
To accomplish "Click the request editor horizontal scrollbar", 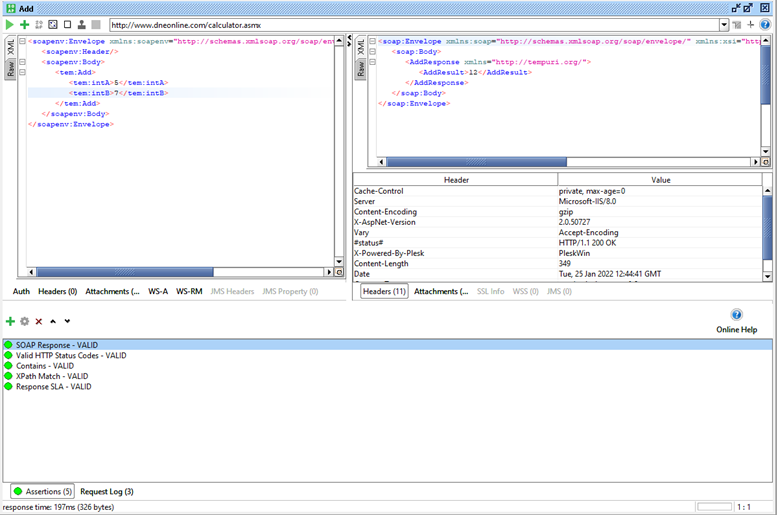I will tap(182, 272).
